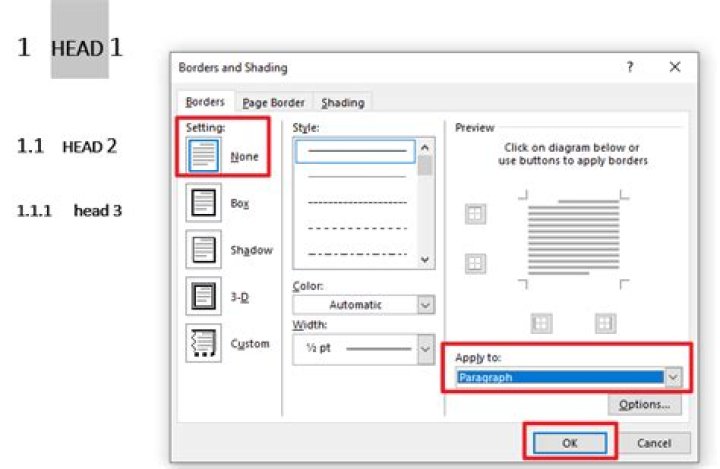720x469 pixels.
Task: Click the None setting label text
Action: click(244, 157)
